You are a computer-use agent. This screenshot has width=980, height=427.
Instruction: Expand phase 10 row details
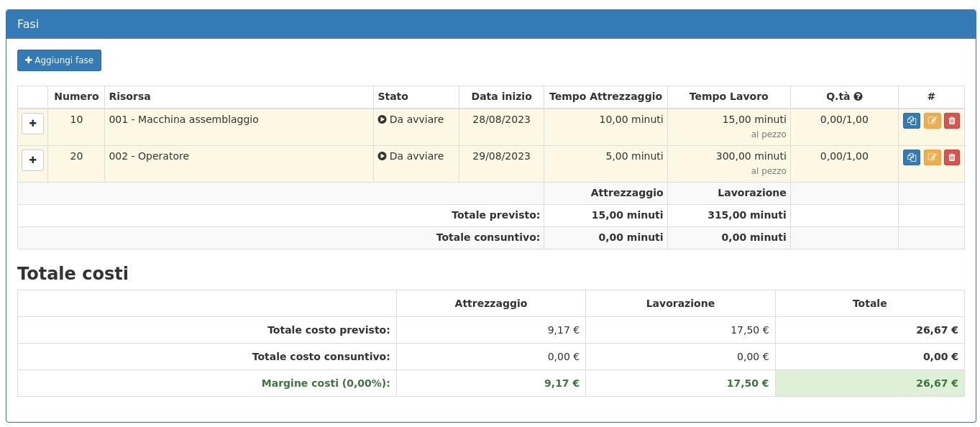[x=32, y=124]
